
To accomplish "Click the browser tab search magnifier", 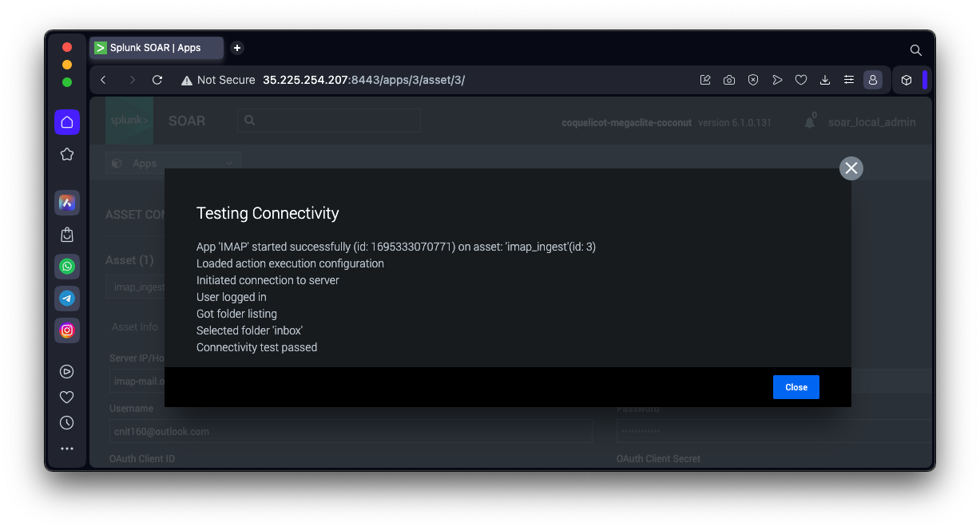I will [x=916, y=49].
